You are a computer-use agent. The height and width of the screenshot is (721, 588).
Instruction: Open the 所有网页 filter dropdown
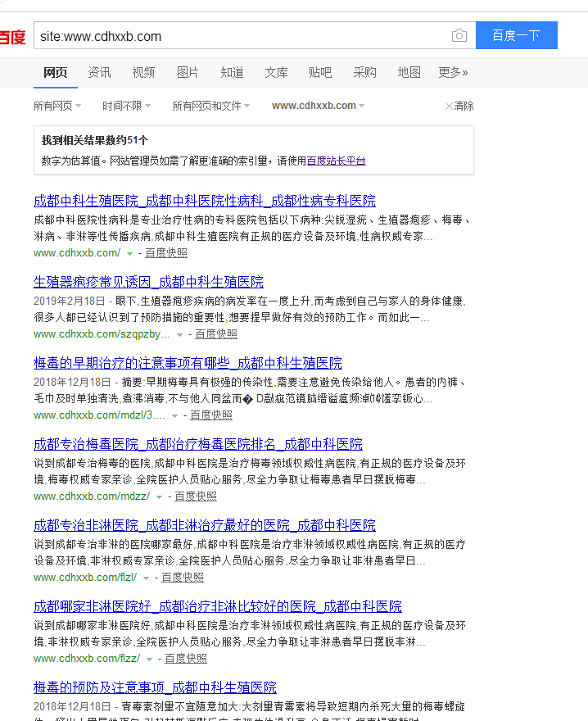coord(57,106)
